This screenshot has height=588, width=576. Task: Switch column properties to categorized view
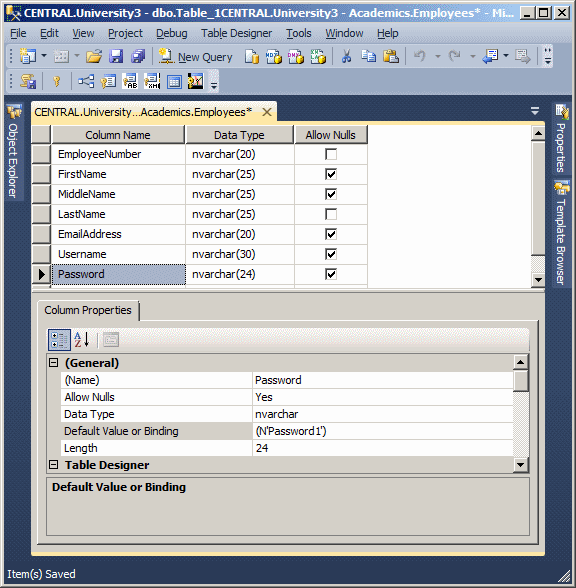coord(59,340)
